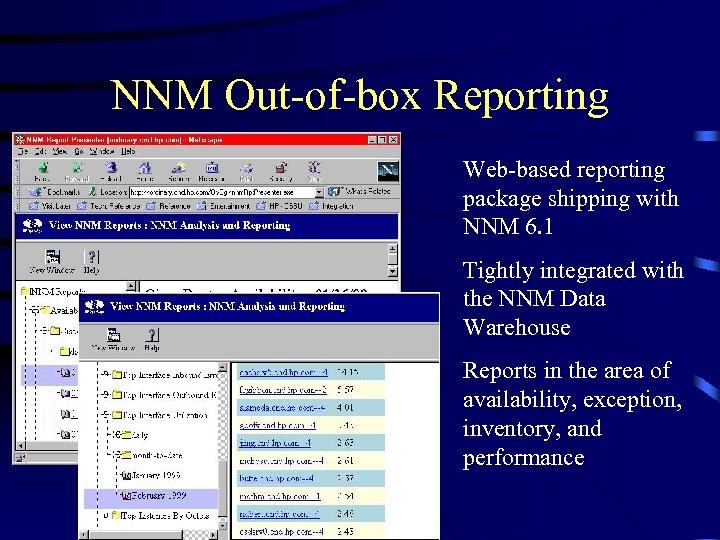Select the February 1999 report in tree
Viewport: 720px width, 540px height.
pos(153,495)
